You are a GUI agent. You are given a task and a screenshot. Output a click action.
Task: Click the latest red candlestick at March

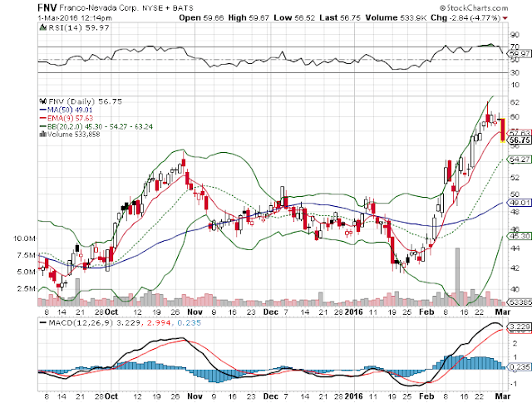tap(503, 130)
